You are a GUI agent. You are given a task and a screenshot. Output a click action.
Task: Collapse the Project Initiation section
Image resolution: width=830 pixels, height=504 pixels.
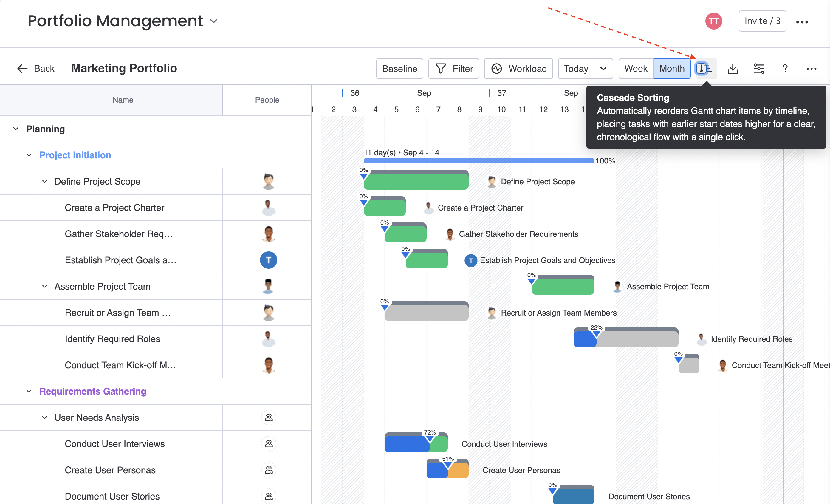pos(29,155)
